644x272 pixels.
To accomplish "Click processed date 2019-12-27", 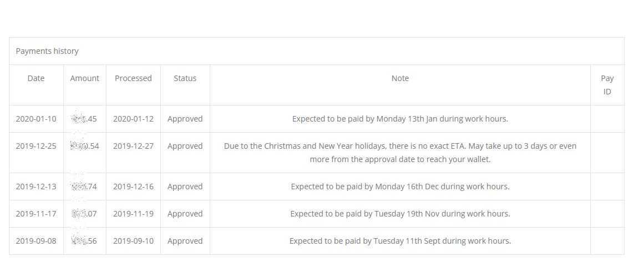I will click(133, 146).
